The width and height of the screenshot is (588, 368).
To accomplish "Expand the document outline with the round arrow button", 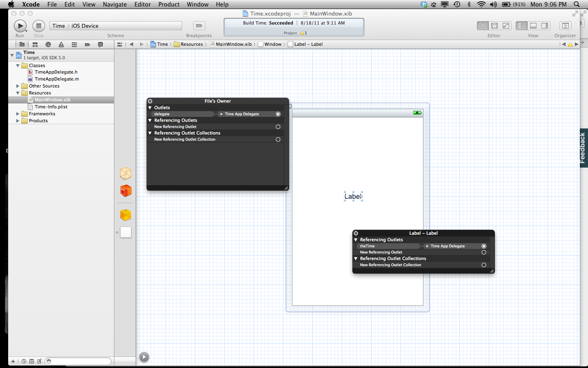I will (x=144, y=357).
